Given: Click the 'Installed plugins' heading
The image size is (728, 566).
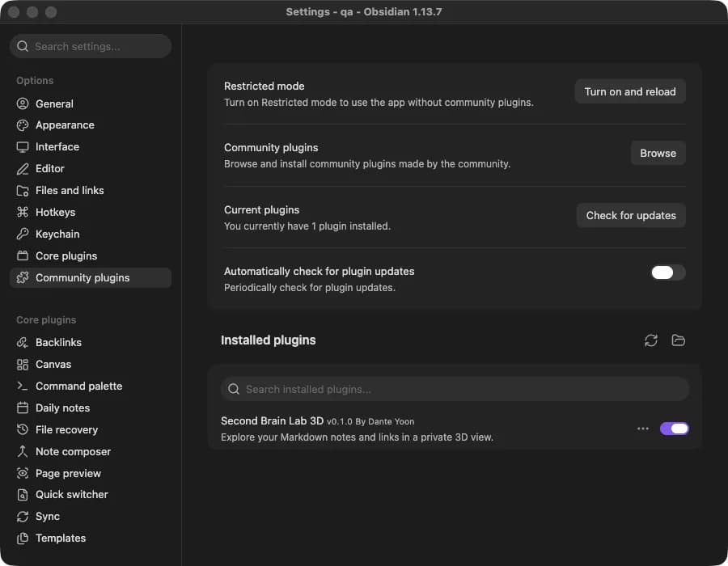Looking at the screenshot, I should [x=269, y=340].
